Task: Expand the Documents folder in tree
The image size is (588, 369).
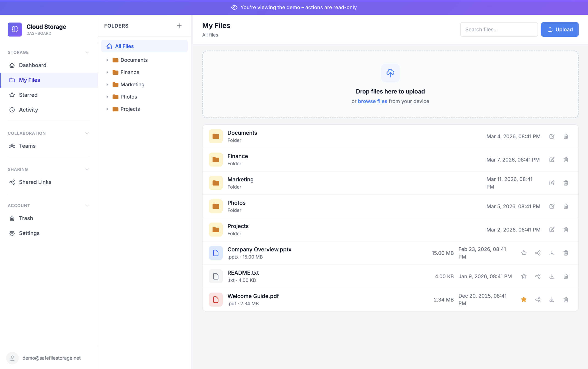Action: coord(107,60)
